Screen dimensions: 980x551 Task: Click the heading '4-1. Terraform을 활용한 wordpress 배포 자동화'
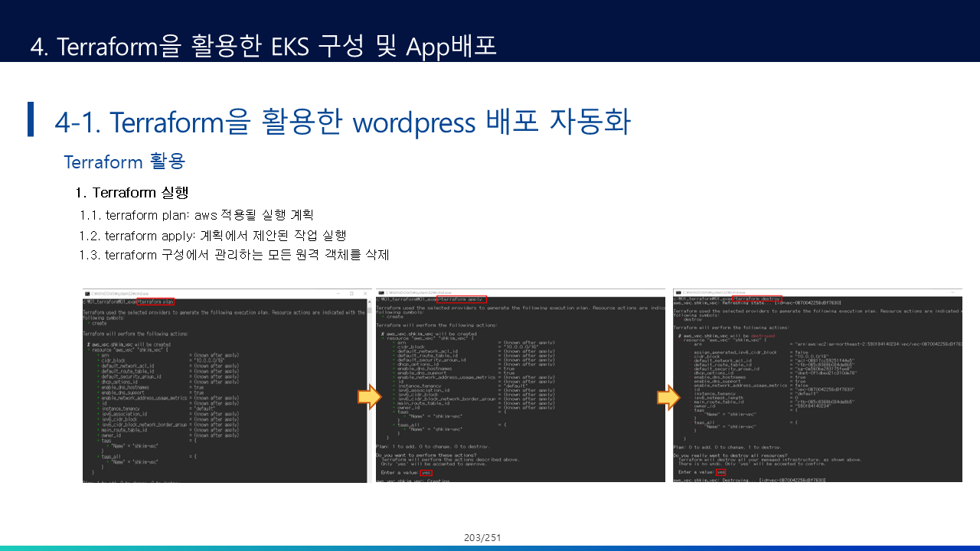(342, 122)
